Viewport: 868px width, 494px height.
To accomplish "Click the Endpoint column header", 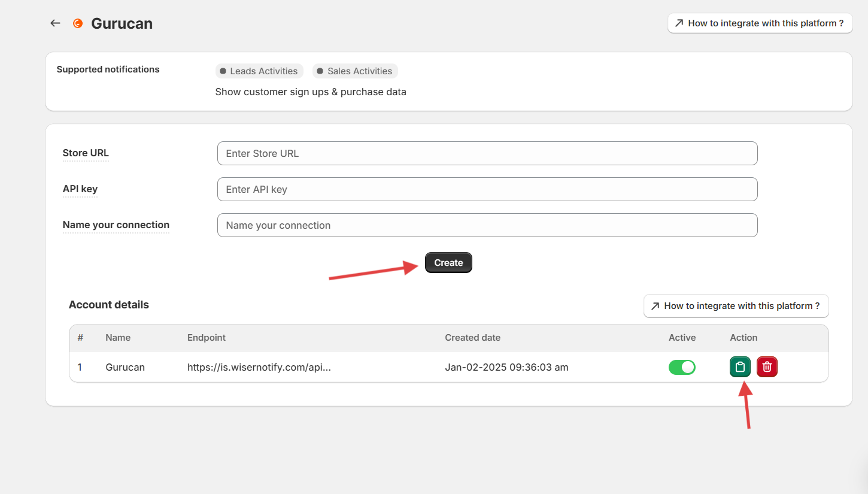I will [x=207, y=338].
